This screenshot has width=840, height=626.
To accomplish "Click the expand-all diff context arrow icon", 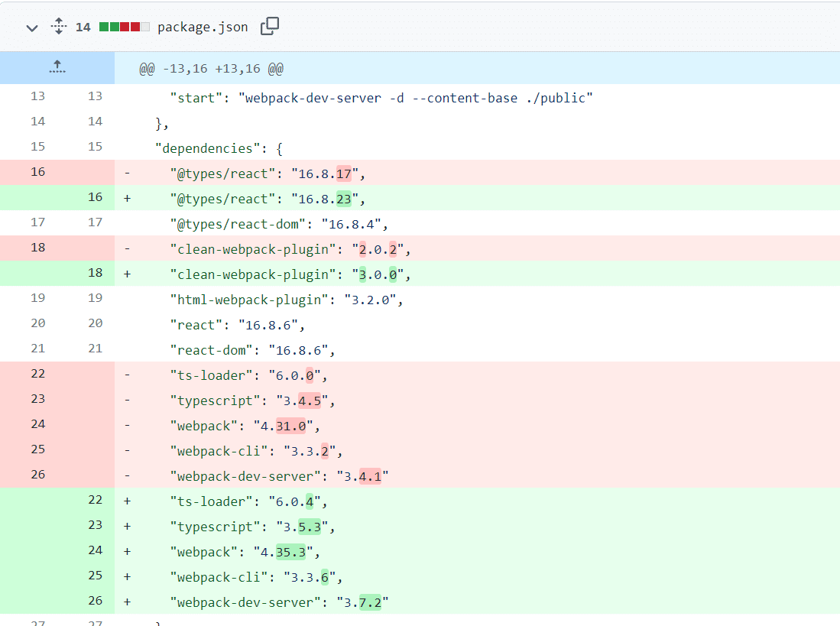I will point(57,67).
